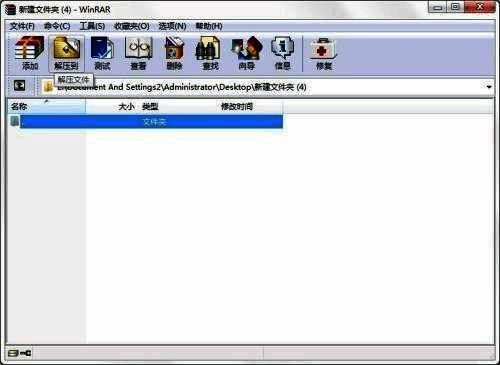Open the Commands (命令) menu
Viewport: 500px width, 365px height.
pos(57,26)
